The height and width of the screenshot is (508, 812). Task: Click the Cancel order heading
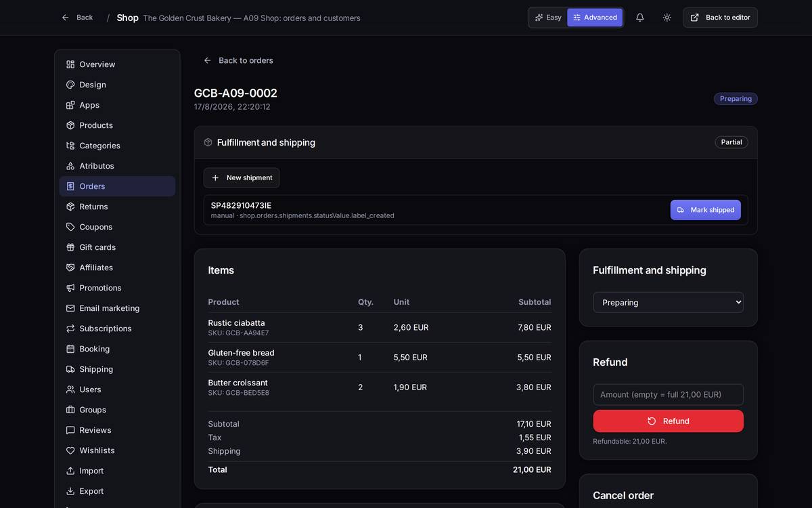click(x=623, y=495)
